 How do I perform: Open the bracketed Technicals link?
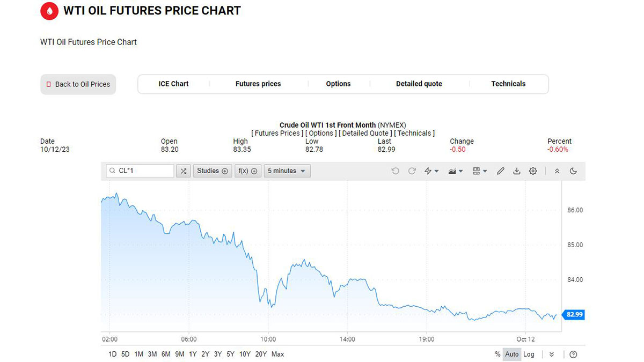(x=414, y=133)
